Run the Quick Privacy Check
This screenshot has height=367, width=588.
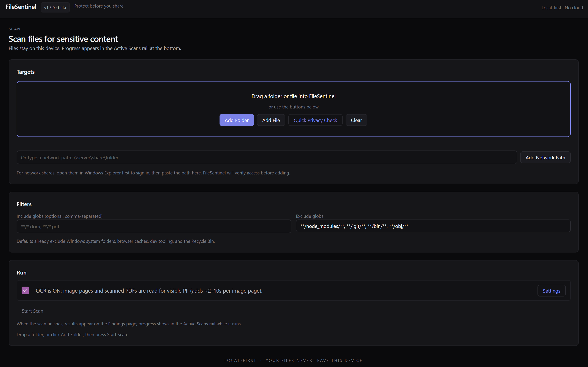[315, 120]
